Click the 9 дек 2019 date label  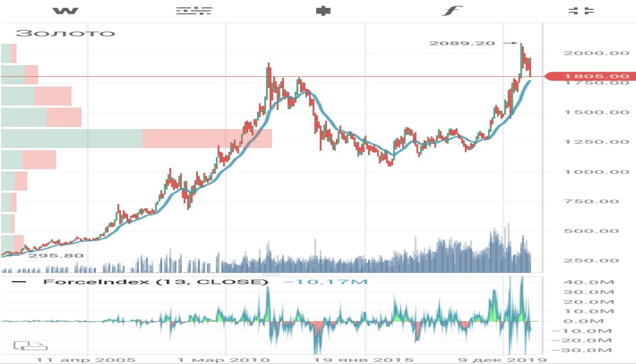click(x=502, y=360)
